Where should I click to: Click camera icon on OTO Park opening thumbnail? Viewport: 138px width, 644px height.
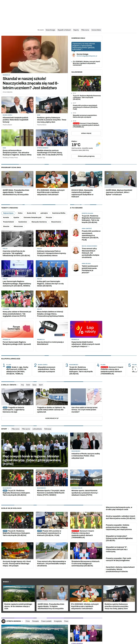coord(66,131)
